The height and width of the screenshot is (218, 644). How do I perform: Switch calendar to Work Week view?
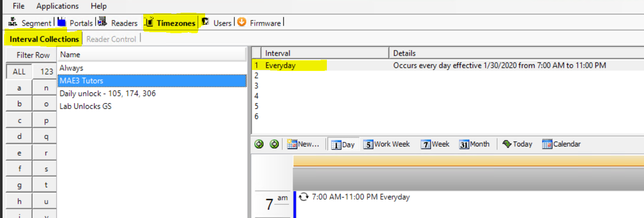(387, 144)
